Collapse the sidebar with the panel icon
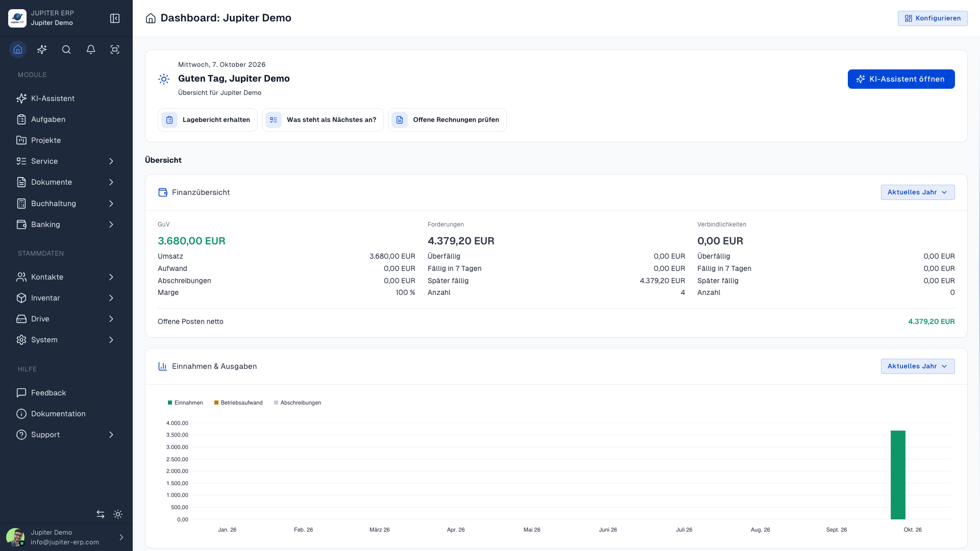The image size is (980, 551). click(x=115, y=18)
